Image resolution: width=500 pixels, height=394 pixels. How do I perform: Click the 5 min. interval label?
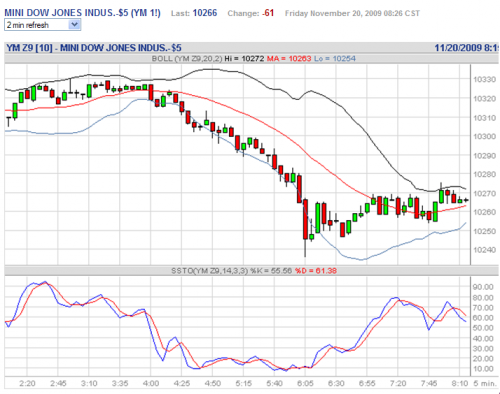pos(485,383)
